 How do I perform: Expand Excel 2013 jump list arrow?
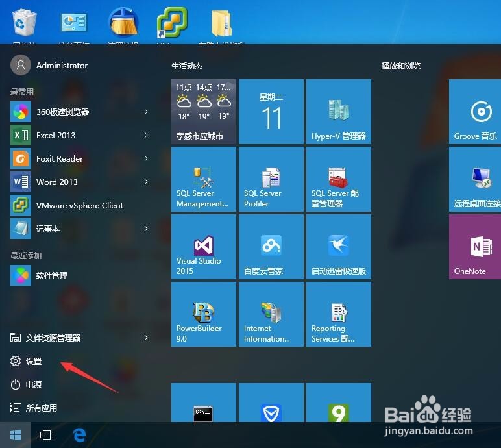[146, 135]
